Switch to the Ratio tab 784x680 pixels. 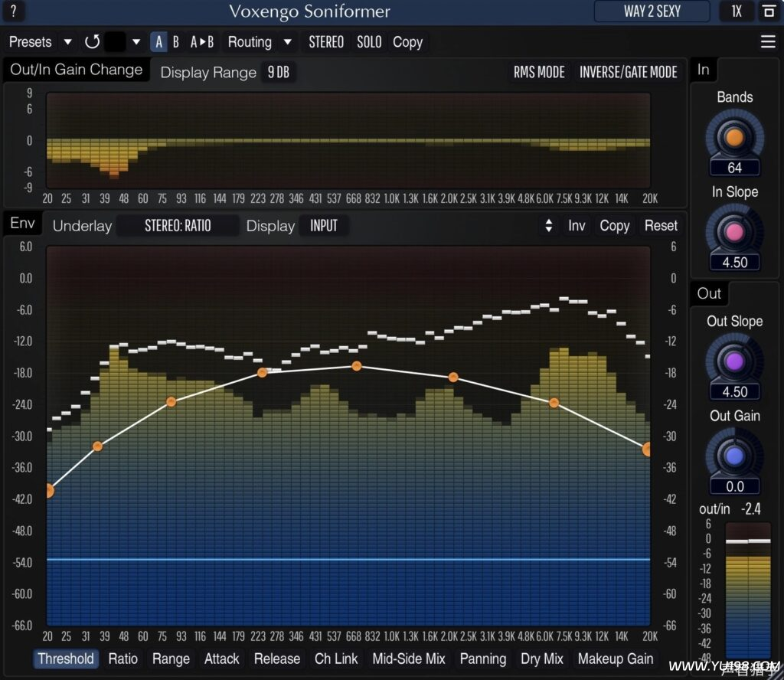123,659
